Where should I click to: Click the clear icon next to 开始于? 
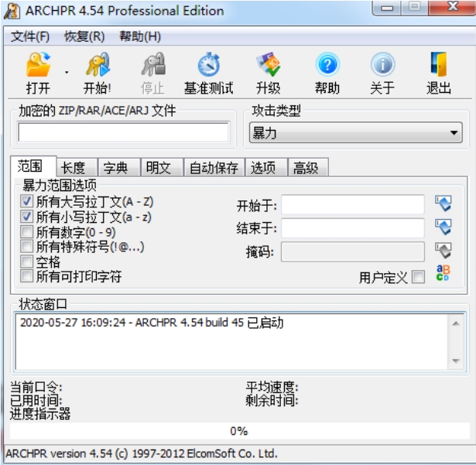coord(443,203)
